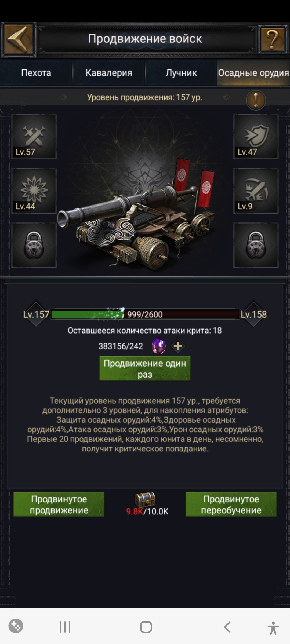Viewport: 290px width, 644px height.
Task: Go back using the golden arrow button
Action: tap(19, 39)
